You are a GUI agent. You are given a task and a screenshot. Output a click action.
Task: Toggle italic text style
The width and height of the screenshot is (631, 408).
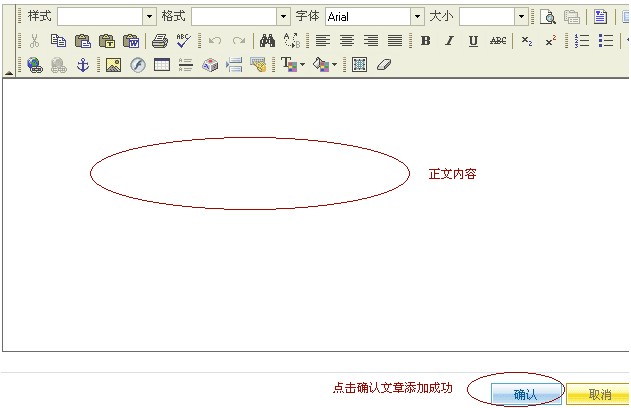pyautogui.click(x=449, y=41)
